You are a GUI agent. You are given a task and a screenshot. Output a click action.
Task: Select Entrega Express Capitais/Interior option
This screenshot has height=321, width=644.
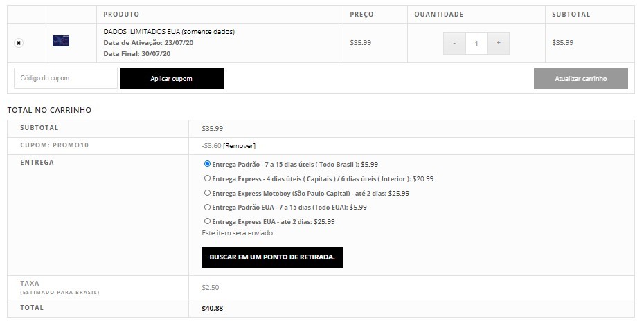pyautogui.click(x=208, y=178)
